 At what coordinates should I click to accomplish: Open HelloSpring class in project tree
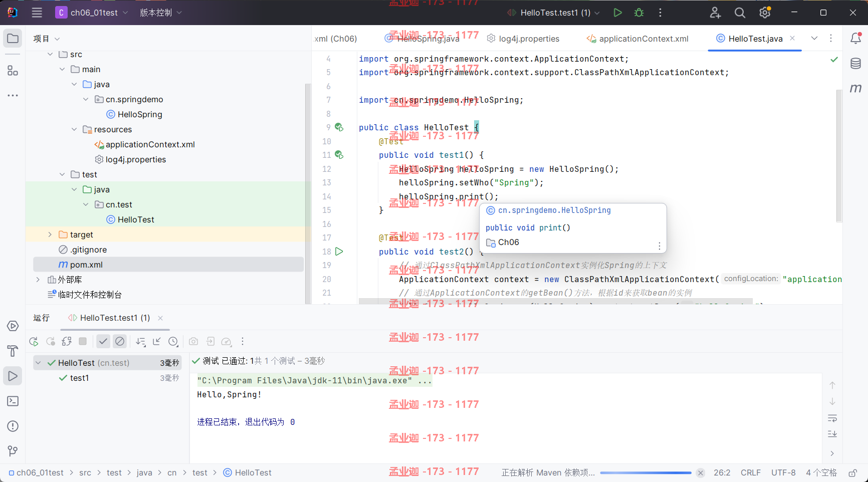coord(140,114)
